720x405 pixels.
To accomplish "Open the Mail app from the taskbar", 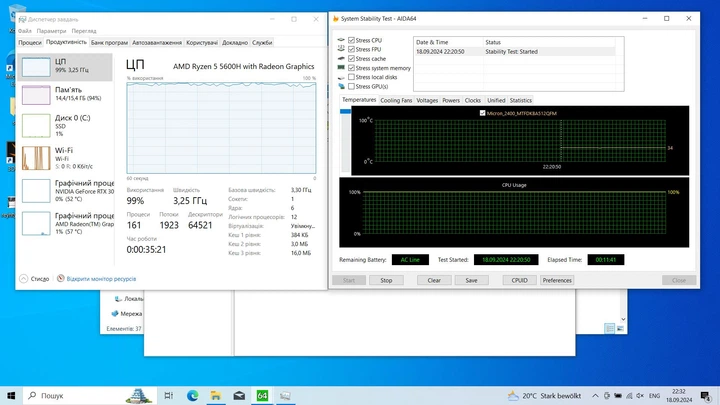I will coord(239,395).
